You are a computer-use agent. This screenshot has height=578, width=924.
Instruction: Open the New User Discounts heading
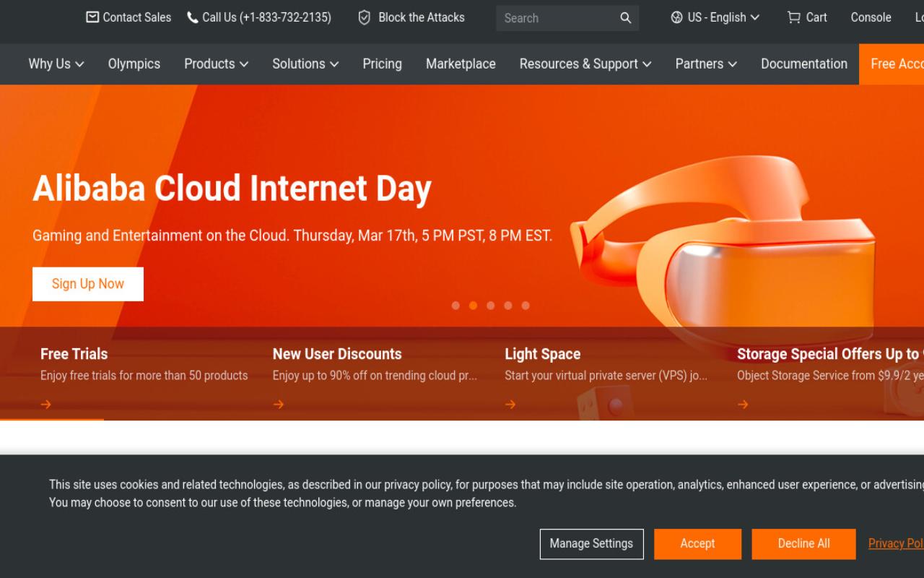(x=337, y=354)
